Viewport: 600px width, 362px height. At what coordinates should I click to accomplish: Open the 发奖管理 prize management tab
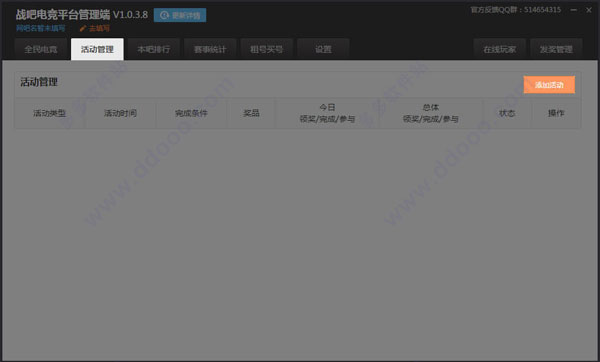556,49
